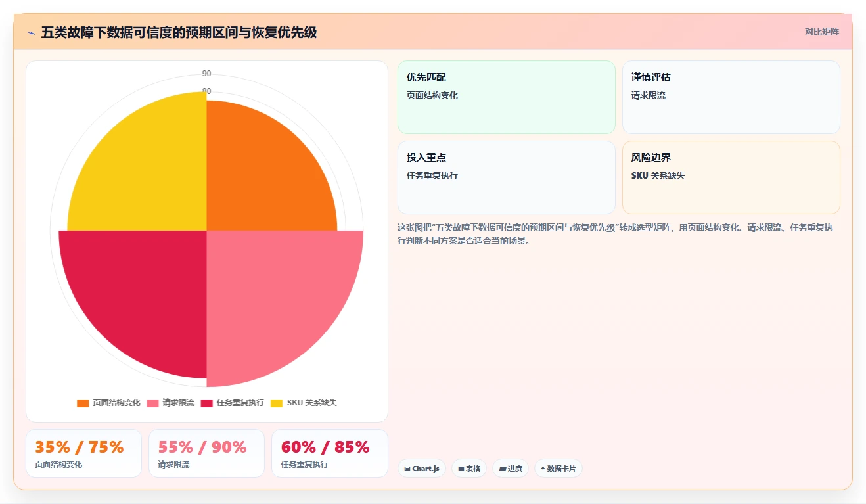Toggle the 请求限流 legend entry
866x504 pixels.
point(170,403)
